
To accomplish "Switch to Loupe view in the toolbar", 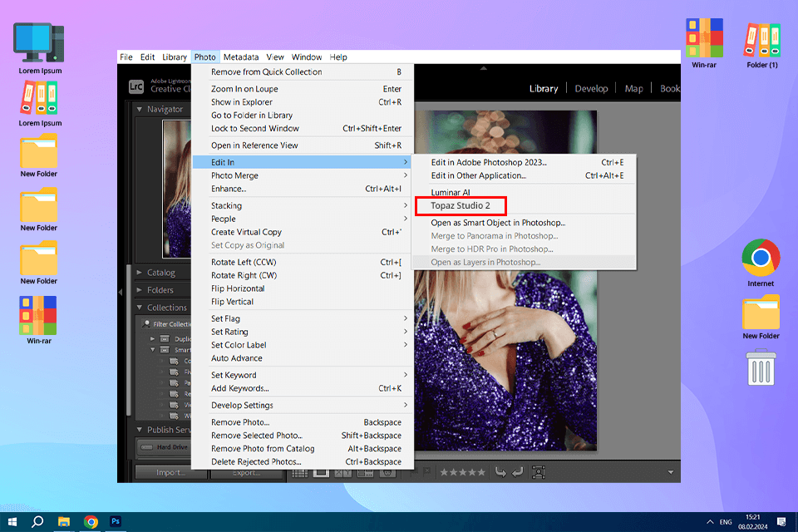I will point(321,473).
